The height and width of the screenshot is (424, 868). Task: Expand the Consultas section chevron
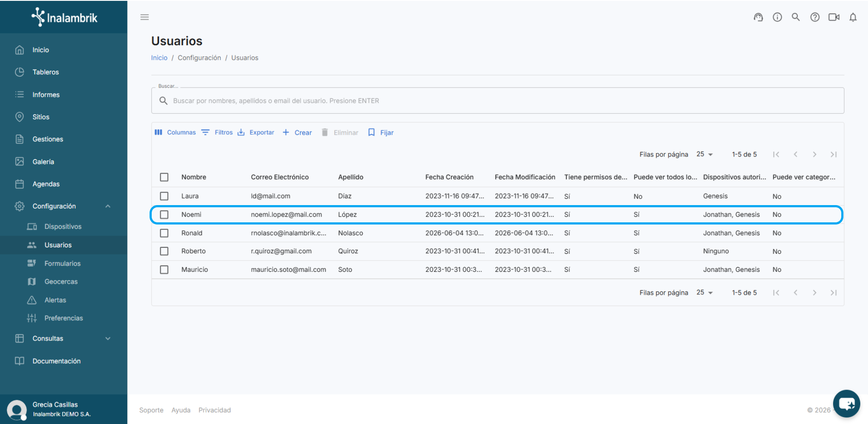click(108, 339)
